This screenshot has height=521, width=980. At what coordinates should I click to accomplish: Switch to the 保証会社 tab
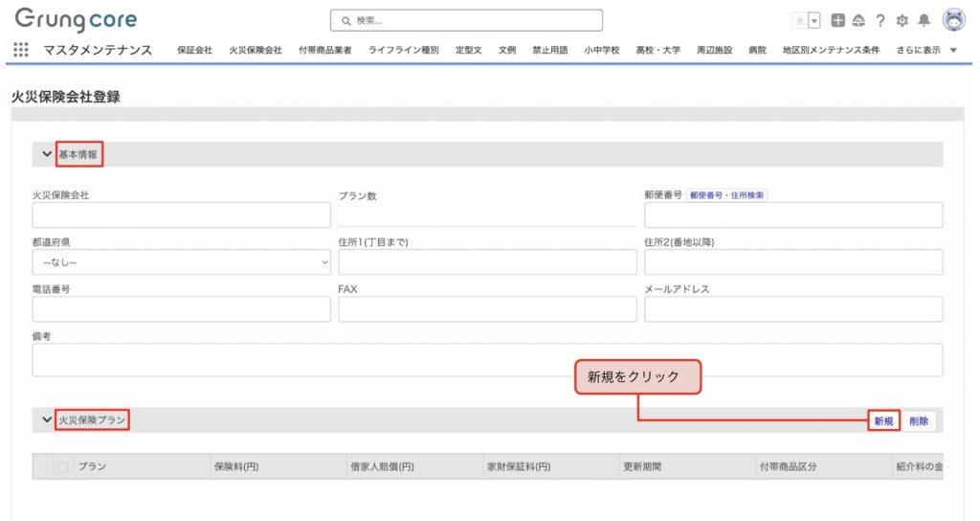coord(194,50)
